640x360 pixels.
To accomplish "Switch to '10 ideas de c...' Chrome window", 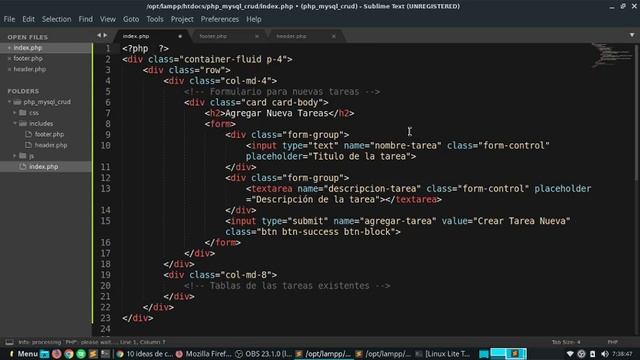I will [x=144, y=354].
